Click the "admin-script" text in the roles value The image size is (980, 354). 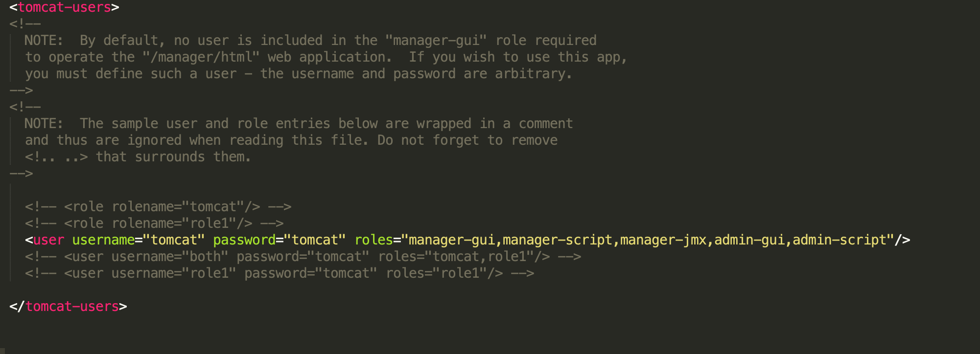tap(840, 240)
